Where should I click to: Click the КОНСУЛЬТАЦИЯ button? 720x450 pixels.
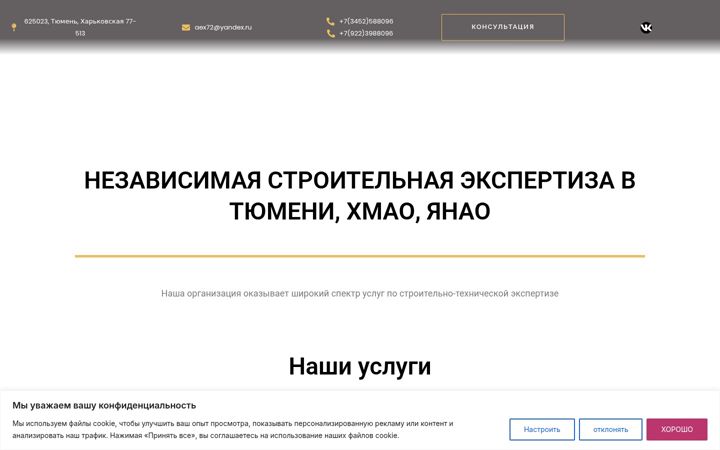click(503, 27)
